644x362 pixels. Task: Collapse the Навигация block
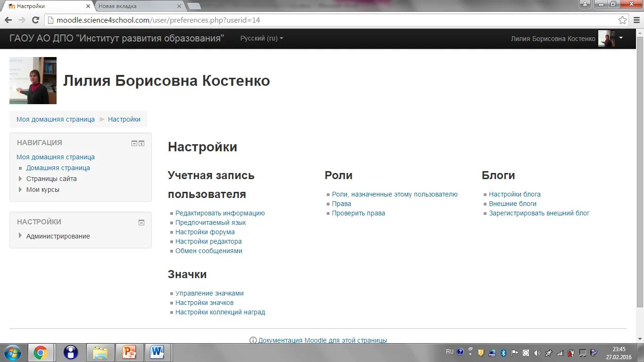tap(134, 143)
